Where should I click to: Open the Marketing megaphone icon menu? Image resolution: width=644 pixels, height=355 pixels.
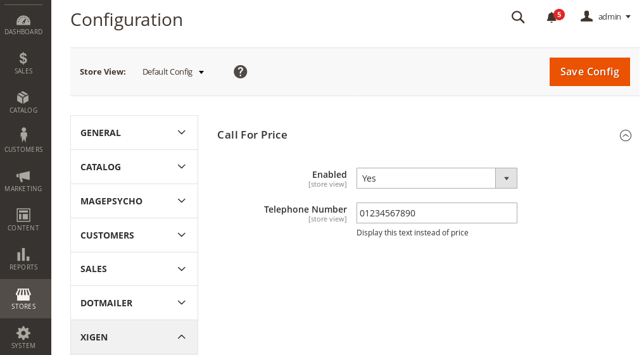pyautogui.click(x=23, y=181)
